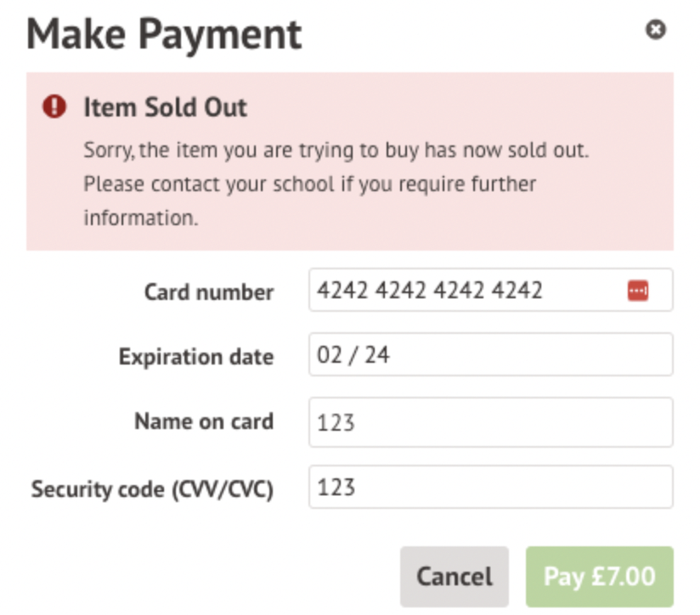This screenshot has height=615, width=700.
Task: Click the red error exclamation icon
Action: pos(54,107)
